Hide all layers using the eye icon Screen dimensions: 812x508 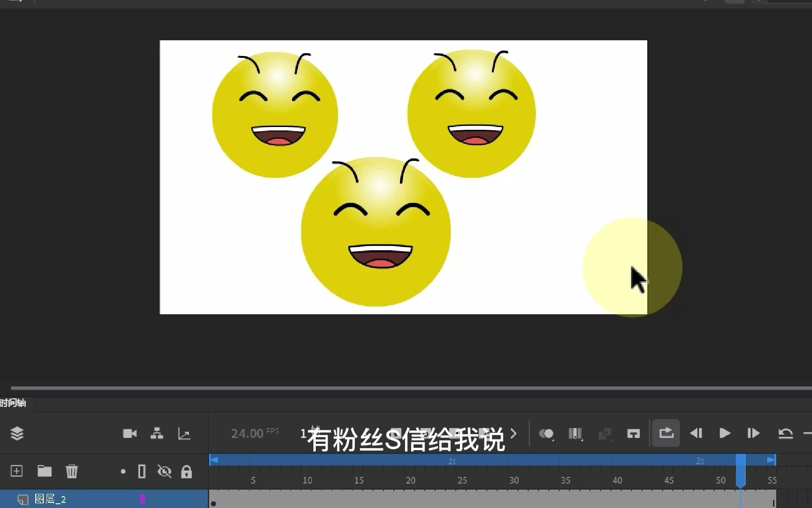click(x=164, y=471)
